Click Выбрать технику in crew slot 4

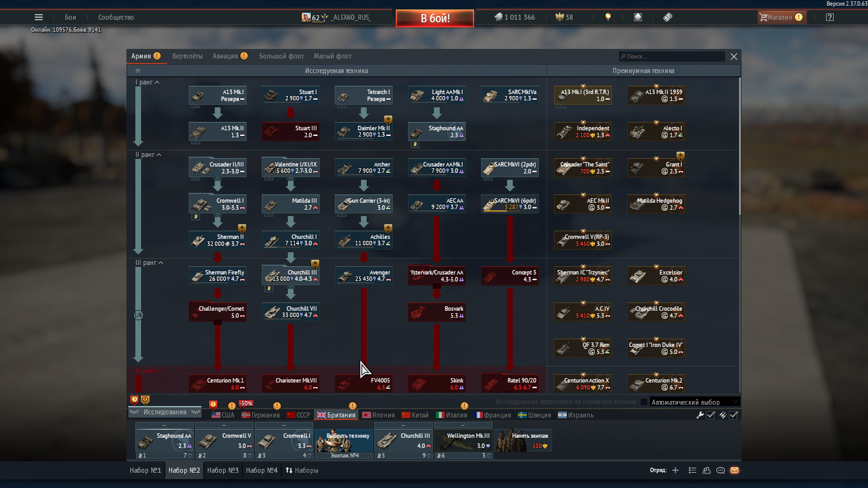(x=344, y=439)
